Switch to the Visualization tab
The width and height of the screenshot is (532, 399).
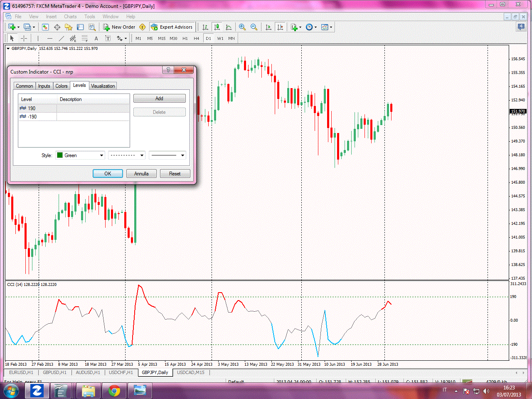(x=103, y=86)
